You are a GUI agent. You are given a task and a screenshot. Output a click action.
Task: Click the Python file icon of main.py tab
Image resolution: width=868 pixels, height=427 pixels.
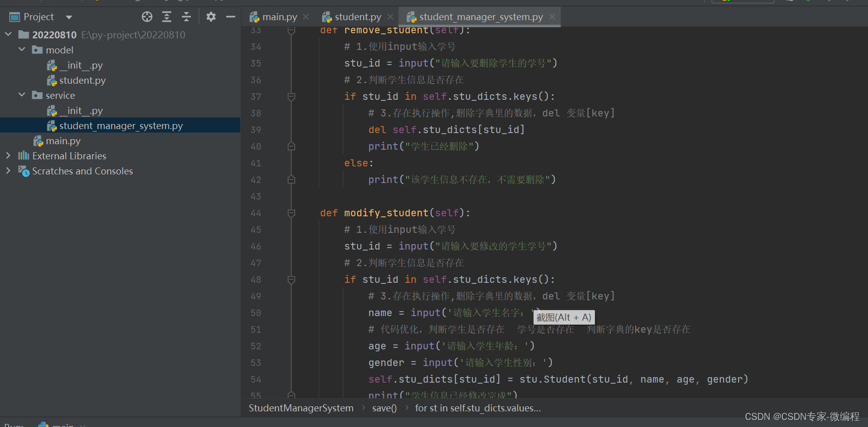tap(254, 17)
